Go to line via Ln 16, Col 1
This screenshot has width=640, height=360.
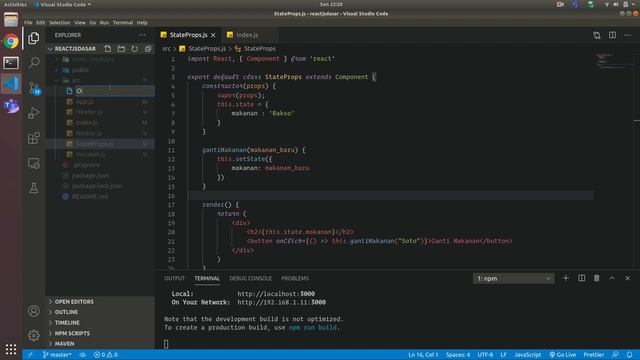coord(423,354)
